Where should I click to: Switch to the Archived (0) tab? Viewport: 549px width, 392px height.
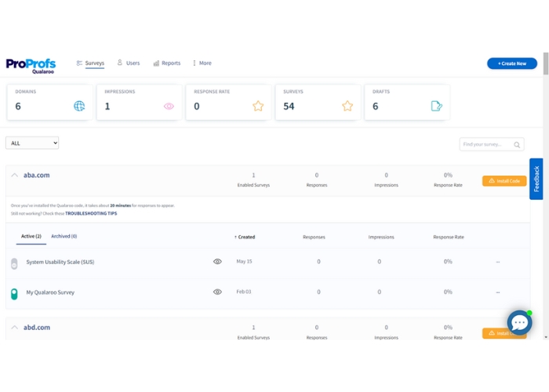pyautogui.click(x=64, y=236)
